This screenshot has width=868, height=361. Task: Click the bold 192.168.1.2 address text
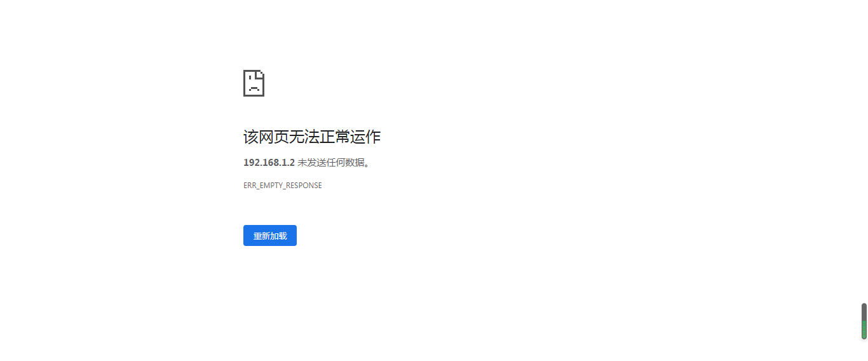tap(269, 163)
